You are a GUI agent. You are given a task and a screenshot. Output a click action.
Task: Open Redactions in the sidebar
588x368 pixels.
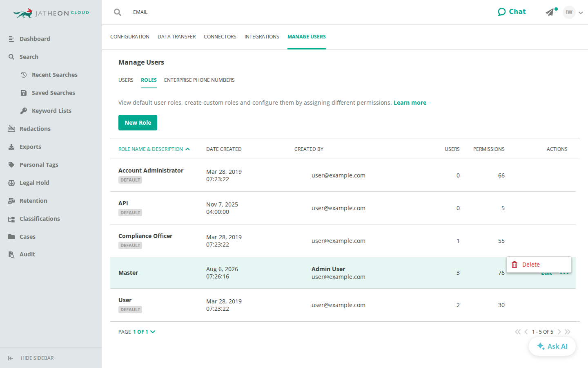point(35,129)
